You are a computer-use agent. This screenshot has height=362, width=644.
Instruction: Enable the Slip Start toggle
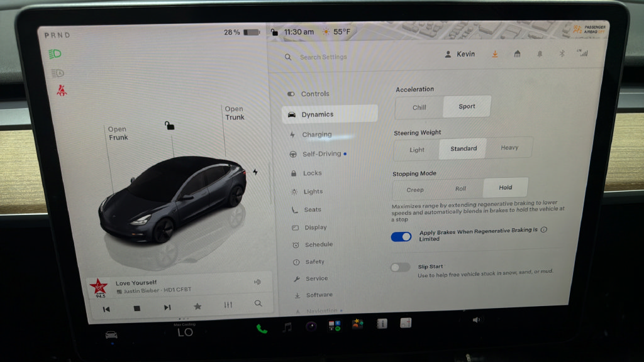click(400, 268)
